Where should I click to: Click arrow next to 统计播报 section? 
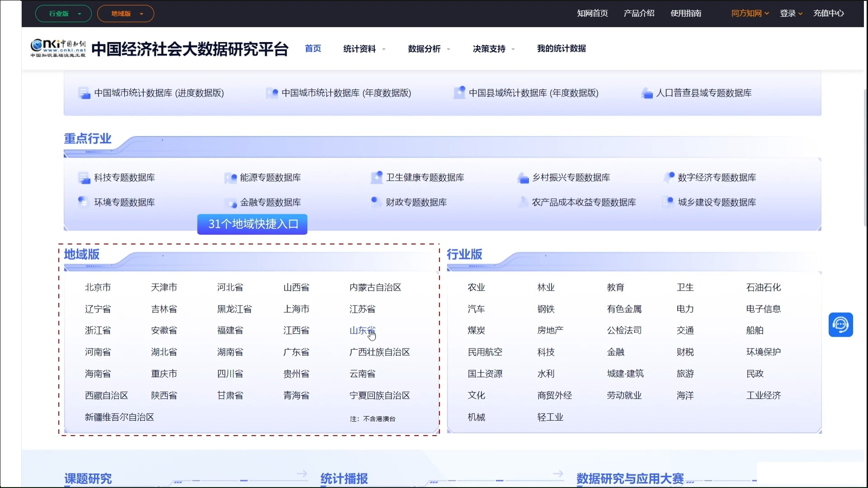coord(558,474)
